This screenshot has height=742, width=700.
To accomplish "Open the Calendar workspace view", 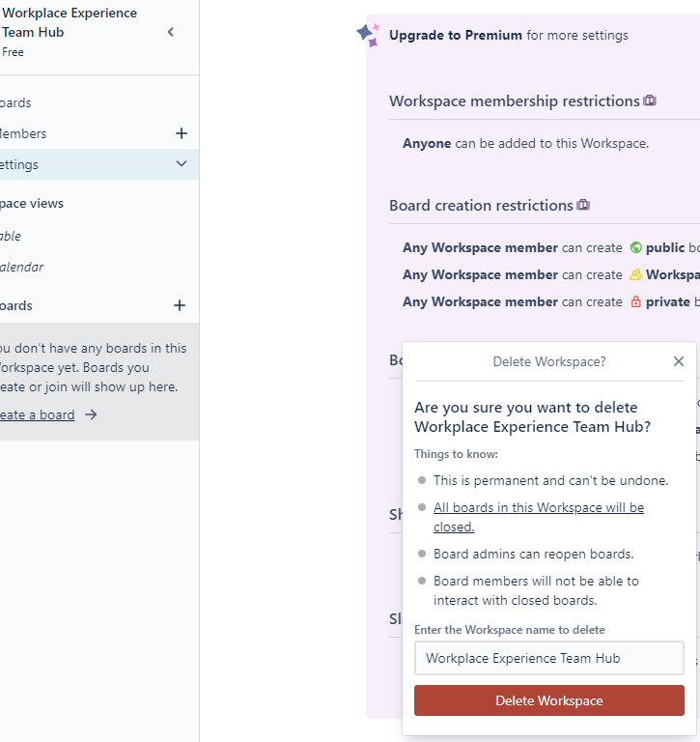I will pyautogui.click(x=99, y=267).
